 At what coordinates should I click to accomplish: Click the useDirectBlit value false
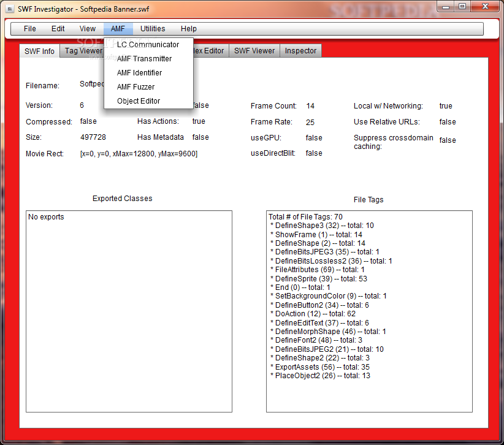click(x=314, y=153)
